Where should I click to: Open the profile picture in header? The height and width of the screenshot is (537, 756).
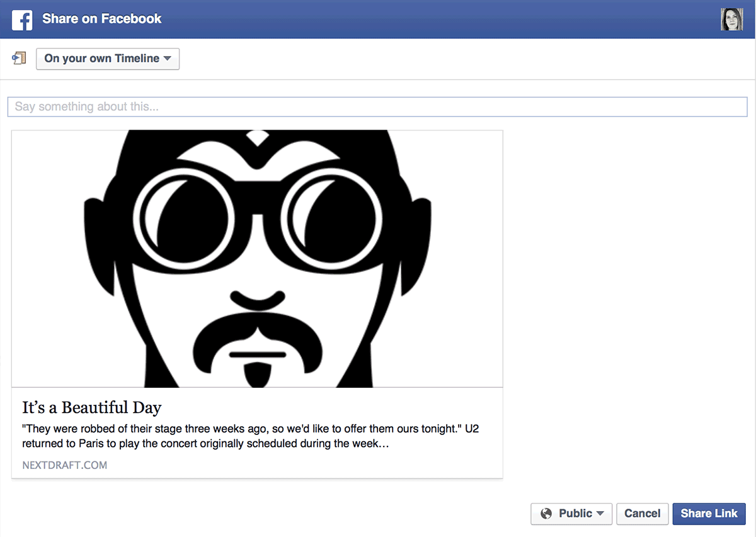click(731, 20)
